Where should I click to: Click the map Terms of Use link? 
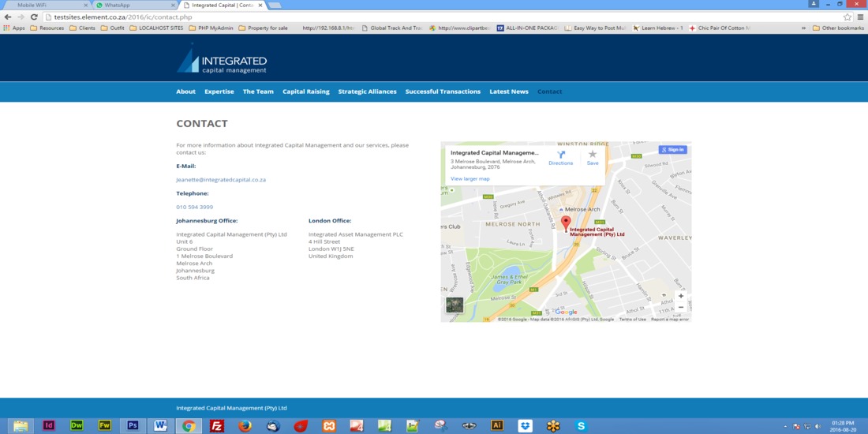click(632, 320)
